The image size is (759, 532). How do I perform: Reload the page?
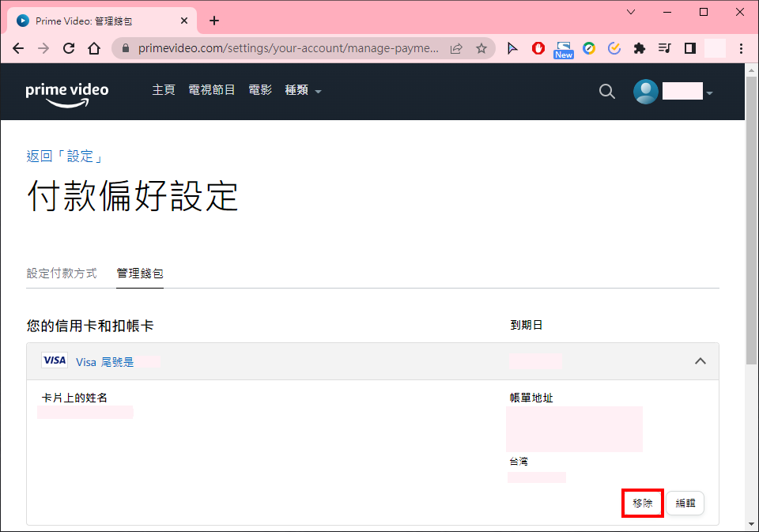pyautogui.click(x=69, y=48)
